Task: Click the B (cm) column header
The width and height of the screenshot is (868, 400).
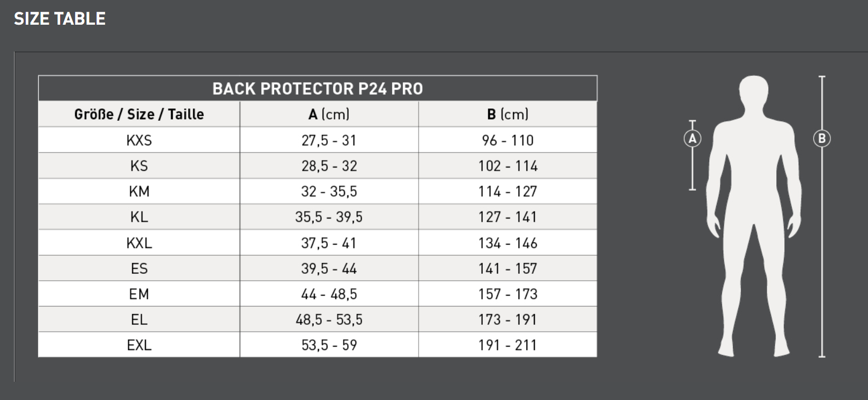Action: [507, 114]
